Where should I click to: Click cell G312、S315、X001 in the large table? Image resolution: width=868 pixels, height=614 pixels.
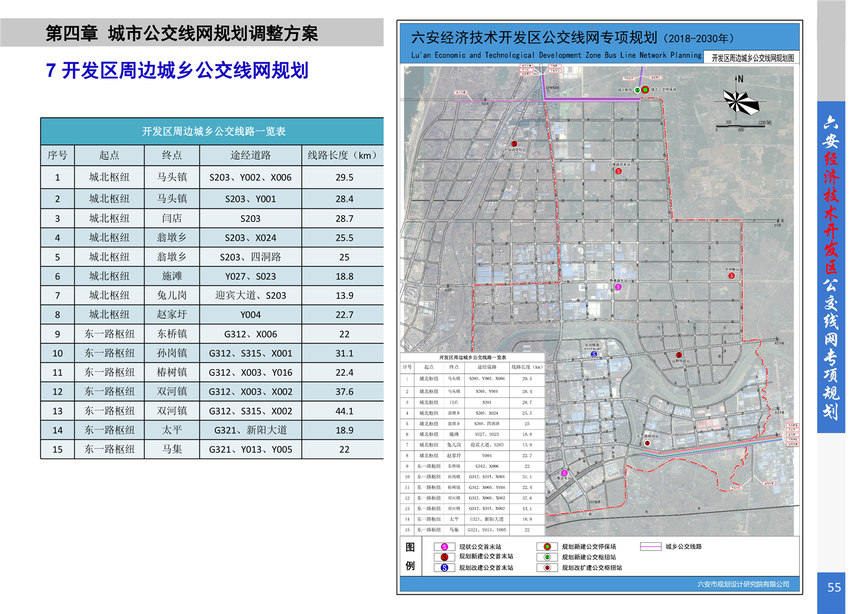click(251, 354)
